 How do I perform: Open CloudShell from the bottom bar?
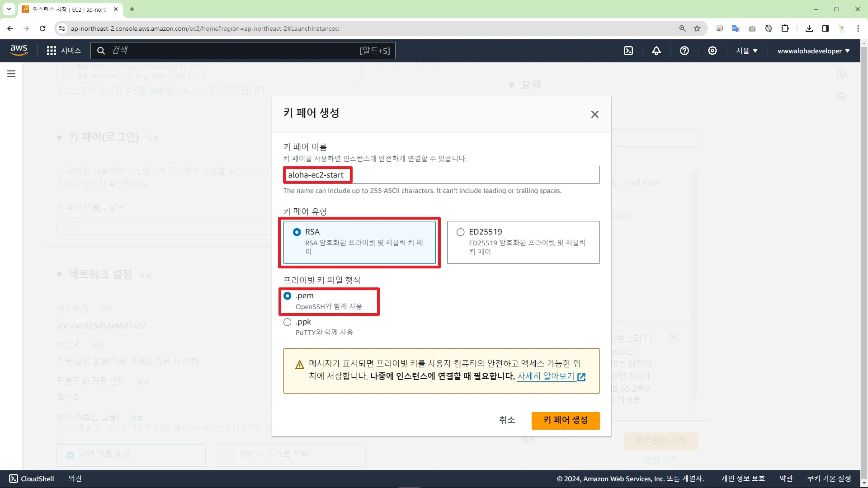(x=32, y=479)
